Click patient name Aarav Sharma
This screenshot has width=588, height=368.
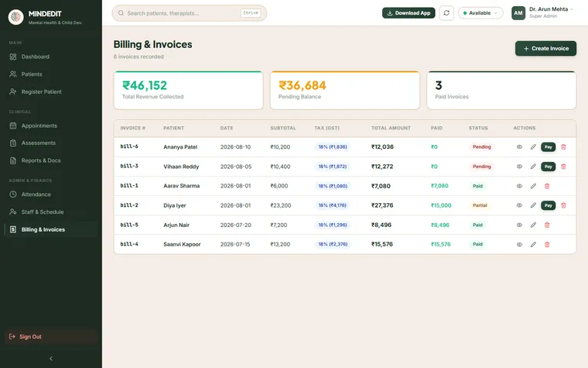(x=182, y=186)
